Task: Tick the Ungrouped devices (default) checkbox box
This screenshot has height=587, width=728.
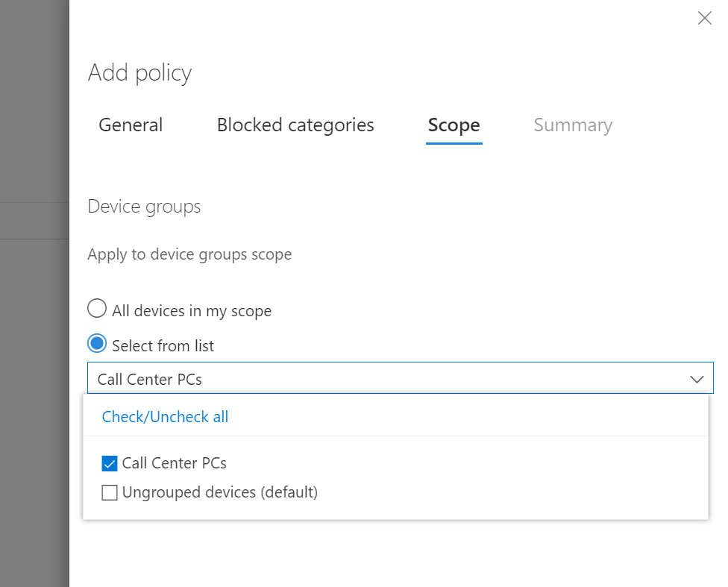Action: (x=110, y=493)
